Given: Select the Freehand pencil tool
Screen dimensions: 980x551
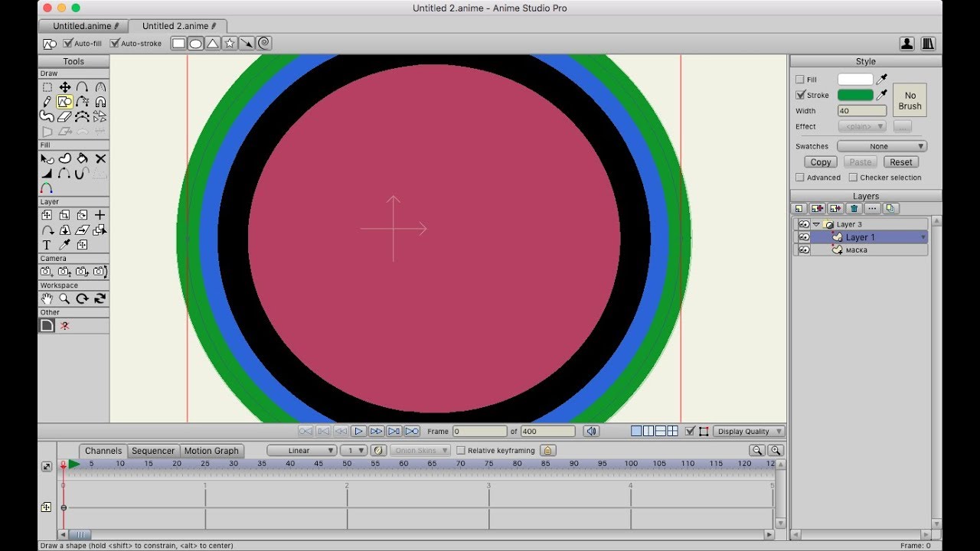Looking at the screenshot, I should 47,102.
